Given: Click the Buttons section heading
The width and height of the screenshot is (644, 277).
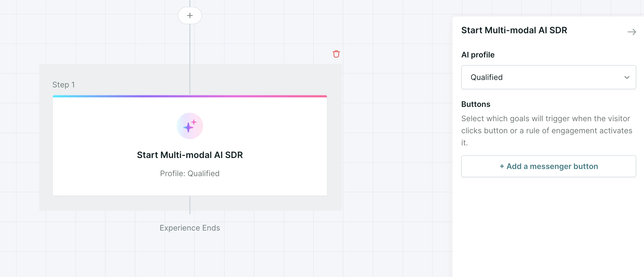Looking at the screenshot, I should click(476, 104).
